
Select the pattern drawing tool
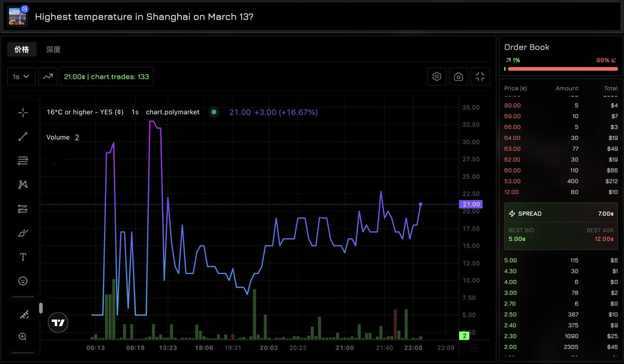(23, 185)
